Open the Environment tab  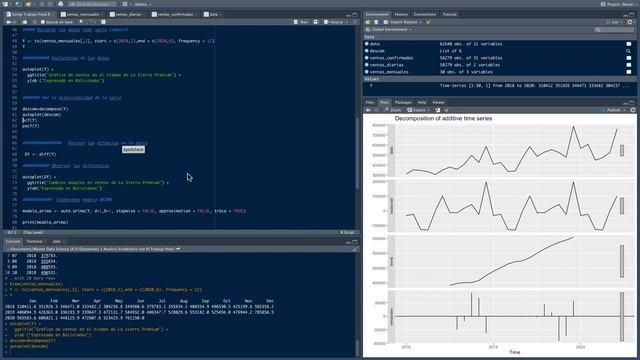[377, 14]
